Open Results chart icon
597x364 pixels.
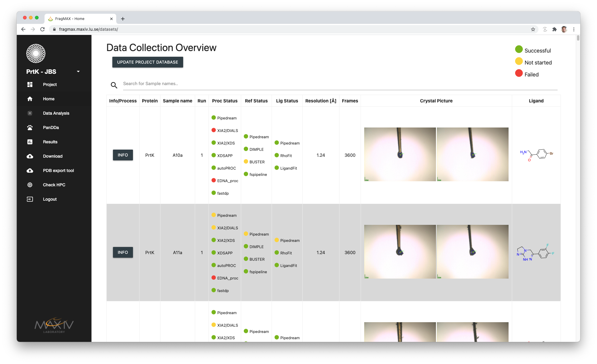(x=30, y=142)
